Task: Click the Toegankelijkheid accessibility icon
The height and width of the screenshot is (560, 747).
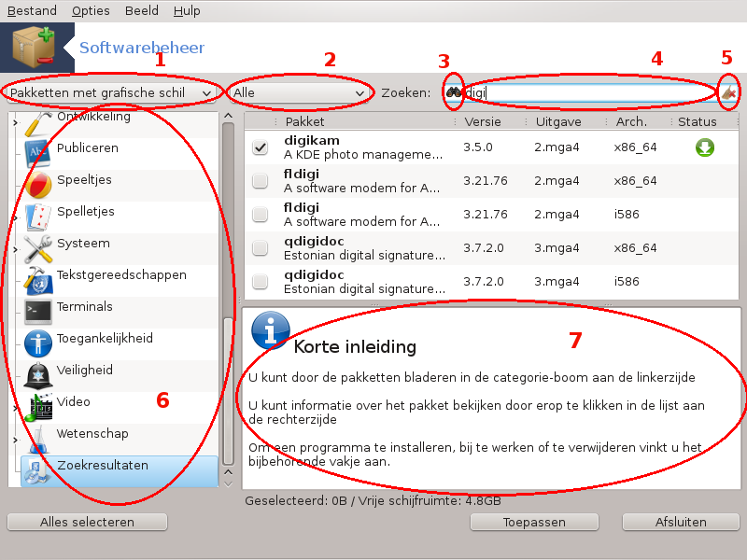Action: coord(38,342)
